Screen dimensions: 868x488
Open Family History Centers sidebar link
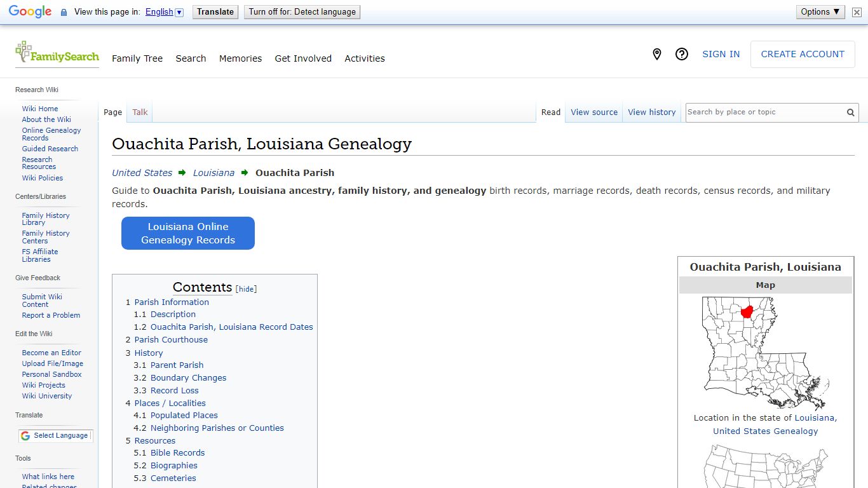tap(46, 237)
